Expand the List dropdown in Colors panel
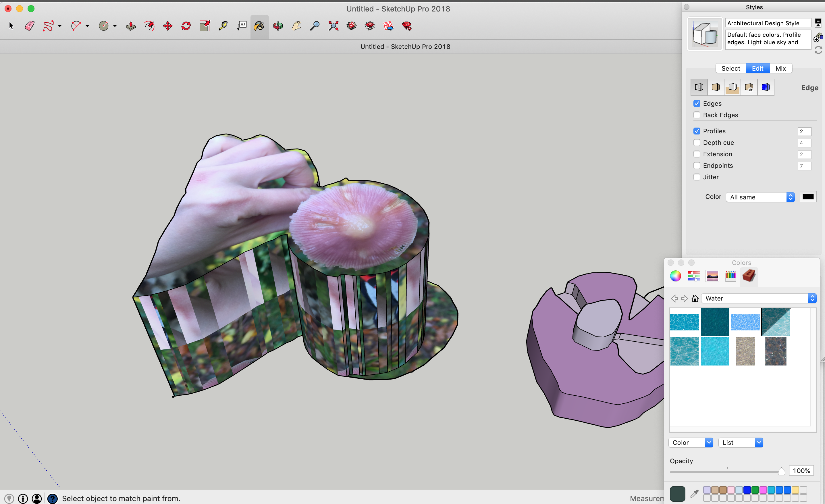This screenshot has height=504, width=825. pos(740,443)
